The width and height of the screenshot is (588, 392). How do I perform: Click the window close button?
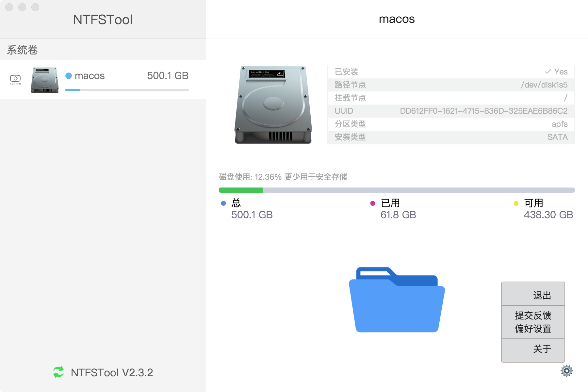click(x=9, y=7)
